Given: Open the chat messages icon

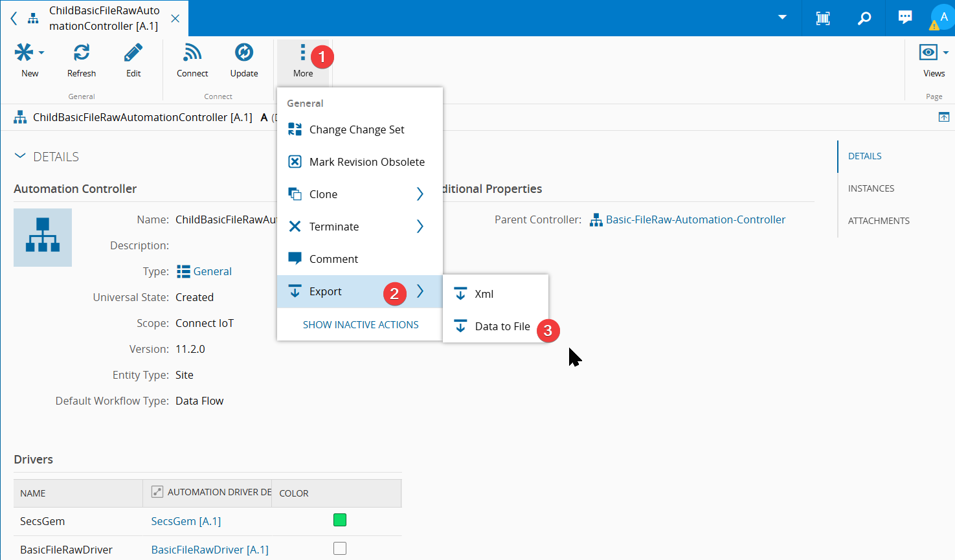Looking at the screenshot, I should (x=905, y=17).
